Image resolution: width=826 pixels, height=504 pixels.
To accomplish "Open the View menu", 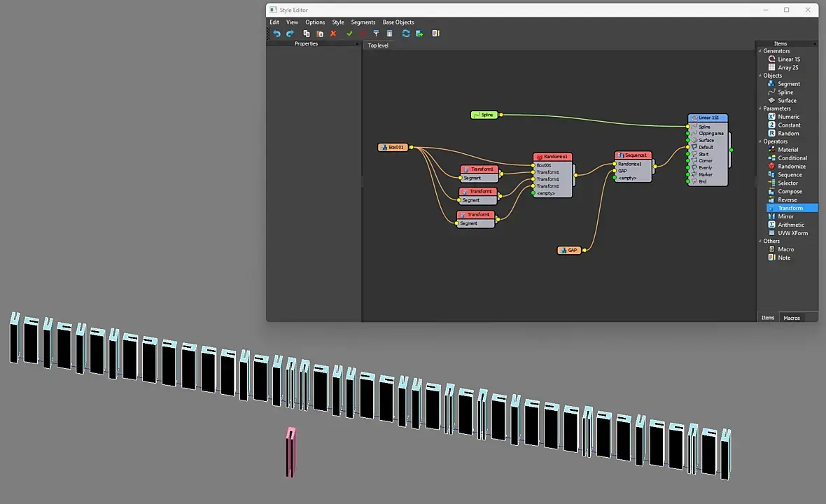I will (292, 22).
